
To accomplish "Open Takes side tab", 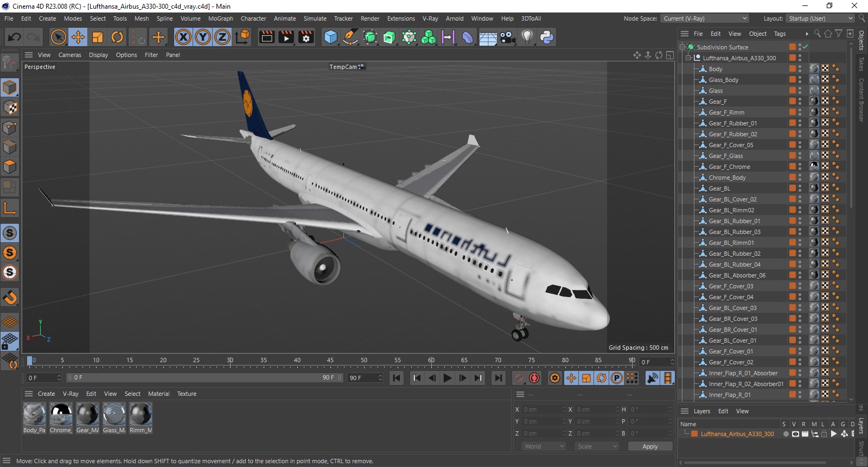I will (x=861, y=64).
